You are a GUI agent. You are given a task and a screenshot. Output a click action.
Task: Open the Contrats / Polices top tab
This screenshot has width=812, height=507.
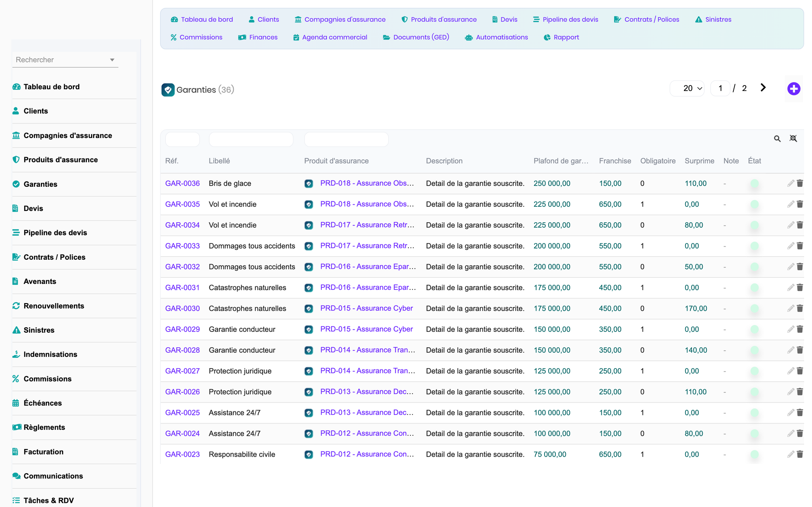pyautogui.click(x=646, y=20)
